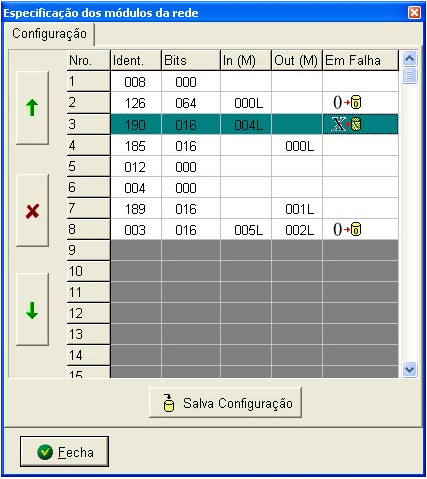Click the Ident. column header
The image size is (427, 479).
(136, 61)
